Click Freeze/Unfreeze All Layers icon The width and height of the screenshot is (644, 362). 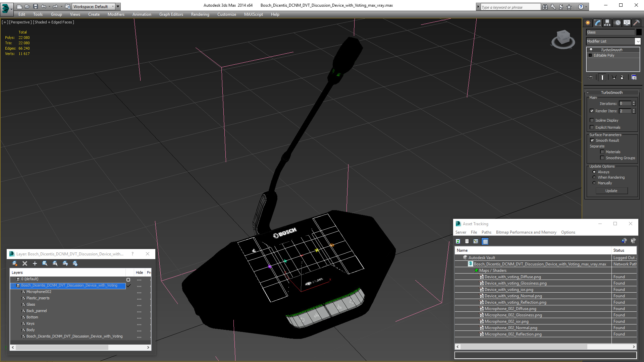[x=75, y=263]
